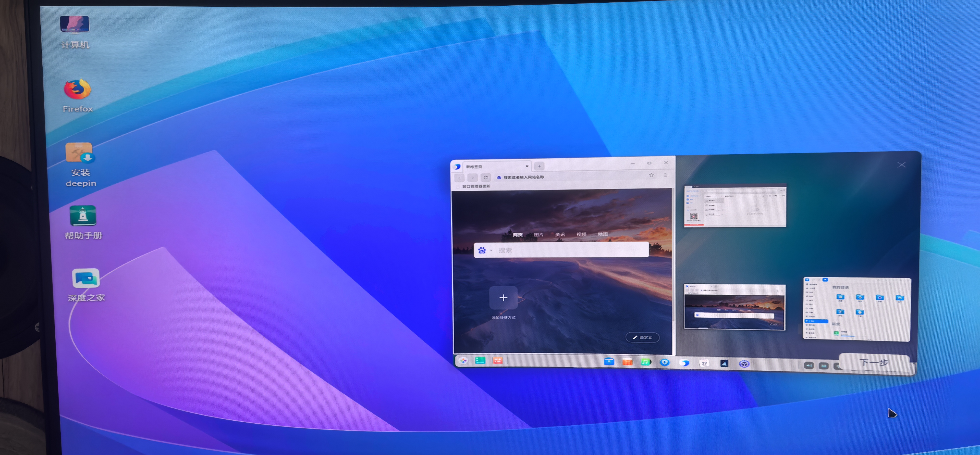This screenshot has width=980, height=455.
Task: Select the settings window thumbnail
Action: [x=735, y=206]
